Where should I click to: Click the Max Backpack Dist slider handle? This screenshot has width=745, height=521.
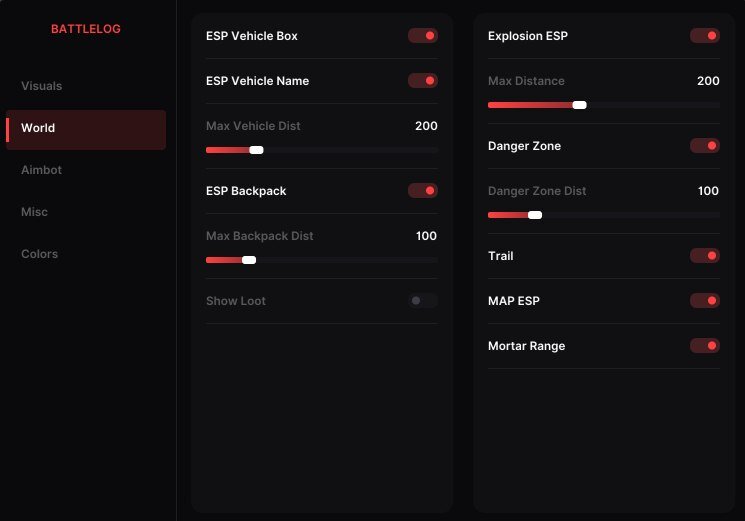(249, 260)
